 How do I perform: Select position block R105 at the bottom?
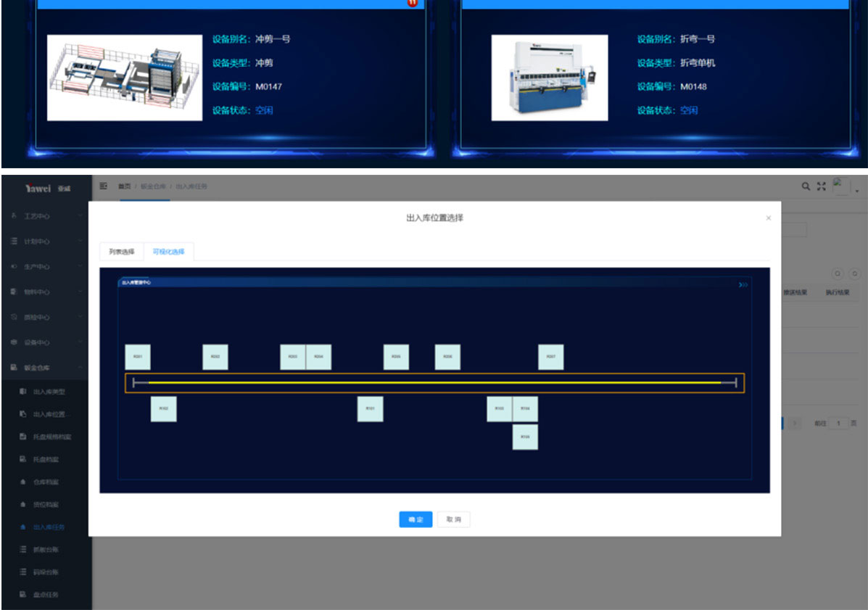pos(525,437)
